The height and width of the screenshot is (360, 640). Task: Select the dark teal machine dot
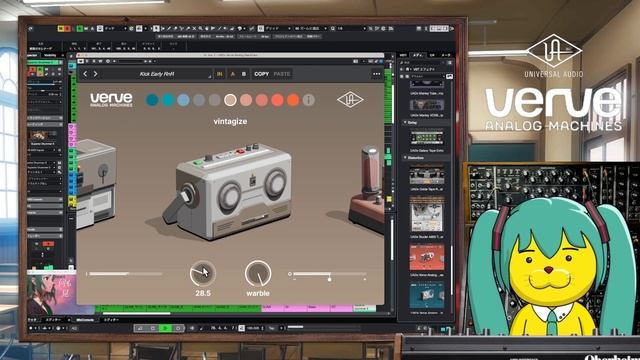tap(152, 100)
